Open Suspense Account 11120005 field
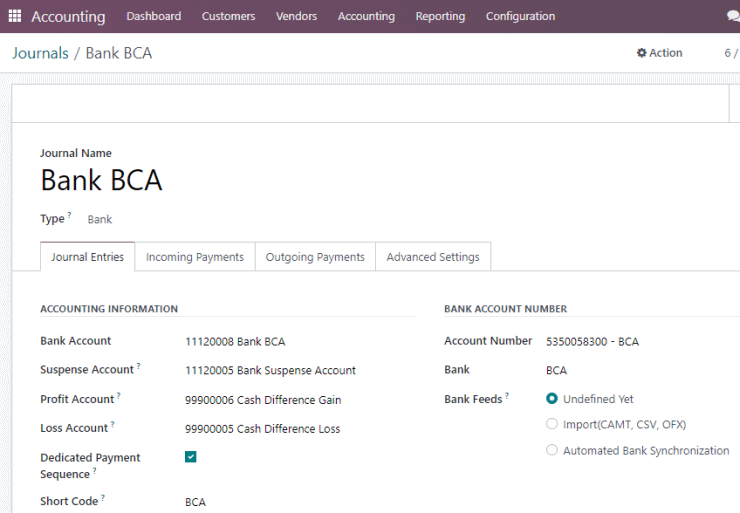Image resolution: width=740 pixels, height=513 pixels. coord(270,370)
